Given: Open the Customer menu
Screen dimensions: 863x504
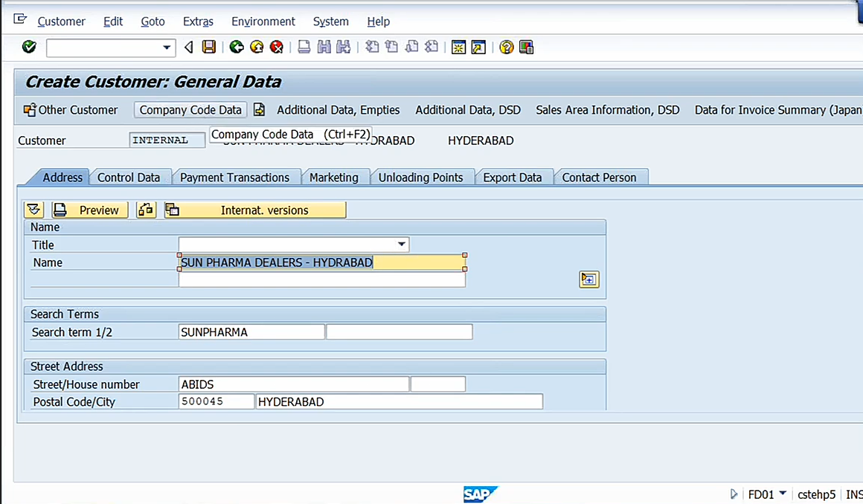Looking at the screenshot, I should click(x=61, y=22).
